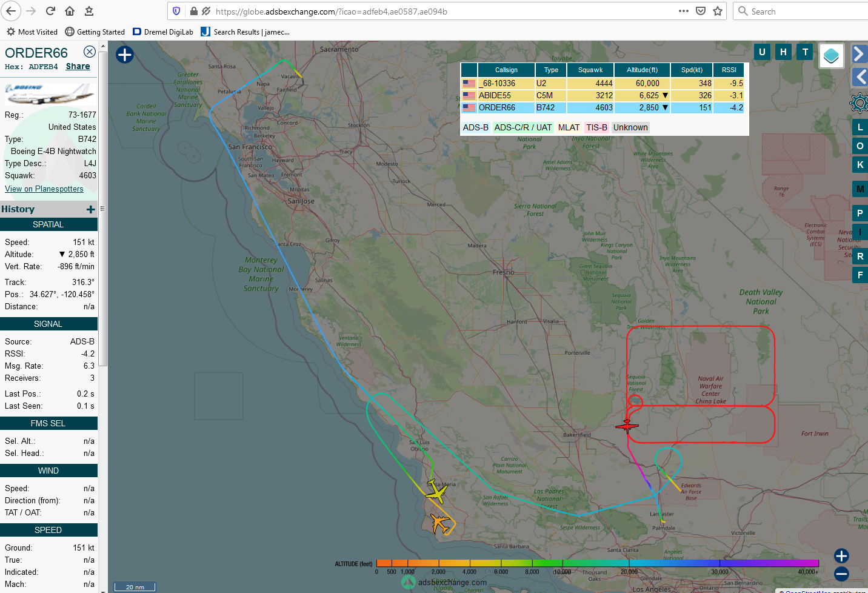Click the site padlock security icon
The width and height of the screenshot is (868, 593).
[194, 11]
